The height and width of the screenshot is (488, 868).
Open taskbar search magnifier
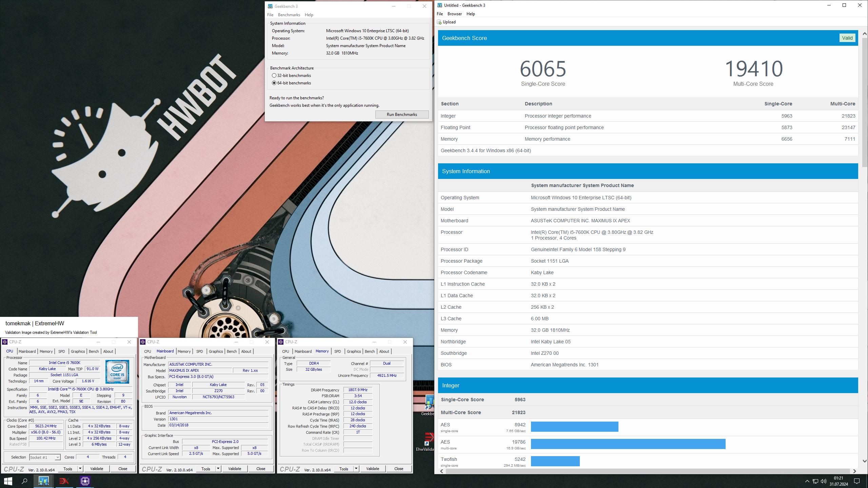click(x=24, y=481)
